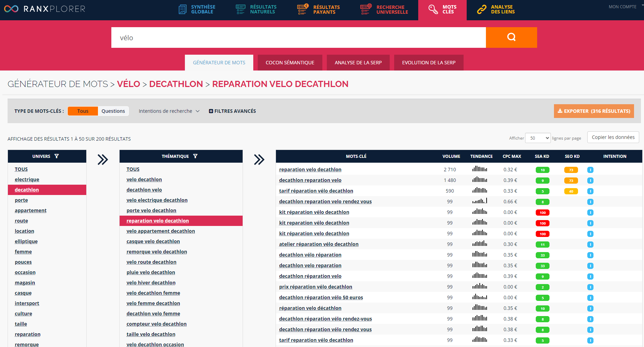This screenshot has width=644, height=347.
Task: Select electrique in Univers list
Action: (x=27, y=180)
